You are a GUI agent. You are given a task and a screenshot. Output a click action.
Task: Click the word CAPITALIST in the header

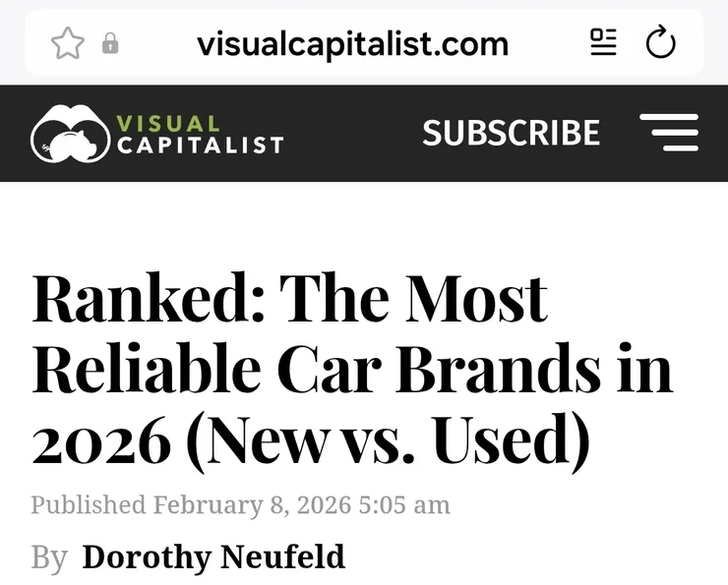click(200, 146)
